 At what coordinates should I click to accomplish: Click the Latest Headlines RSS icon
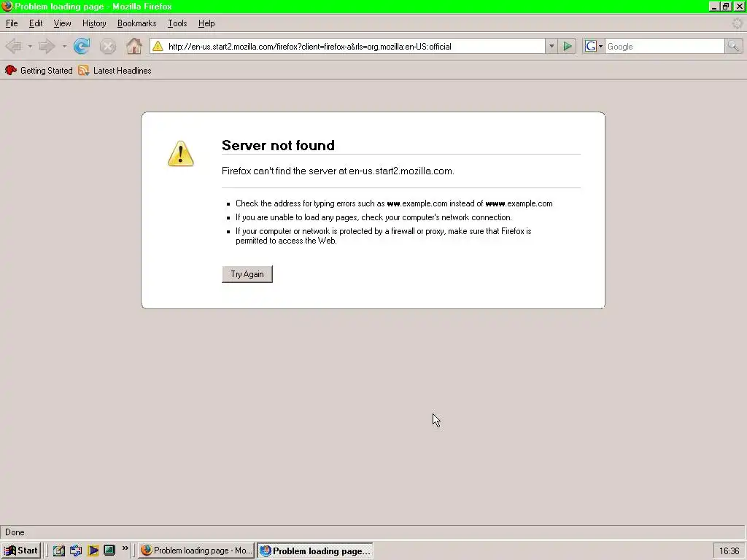pyautogui.click(x=83, y=71)
